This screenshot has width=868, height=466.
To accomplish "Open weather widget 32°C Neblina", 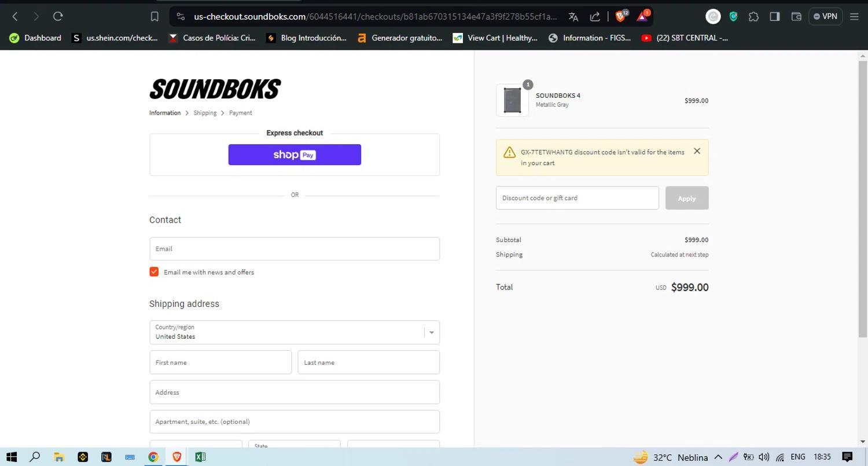I will [671, 457].
